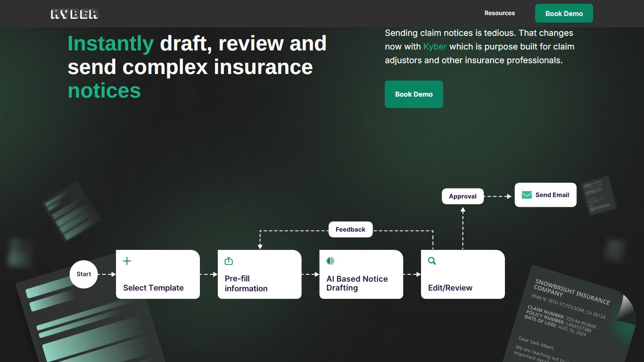Select the plus icon on Select Template

click(x=126, y=261)
